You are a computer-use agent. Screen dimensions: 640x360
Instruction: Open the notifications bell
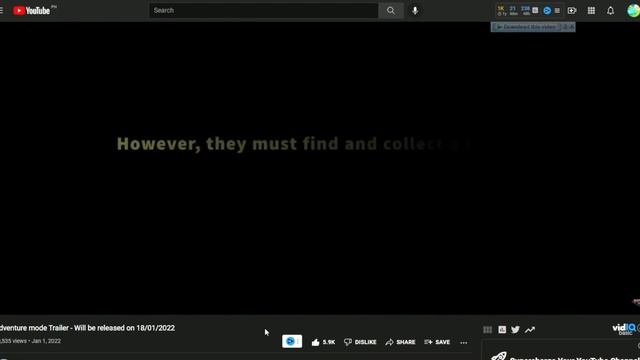(610, 11)
